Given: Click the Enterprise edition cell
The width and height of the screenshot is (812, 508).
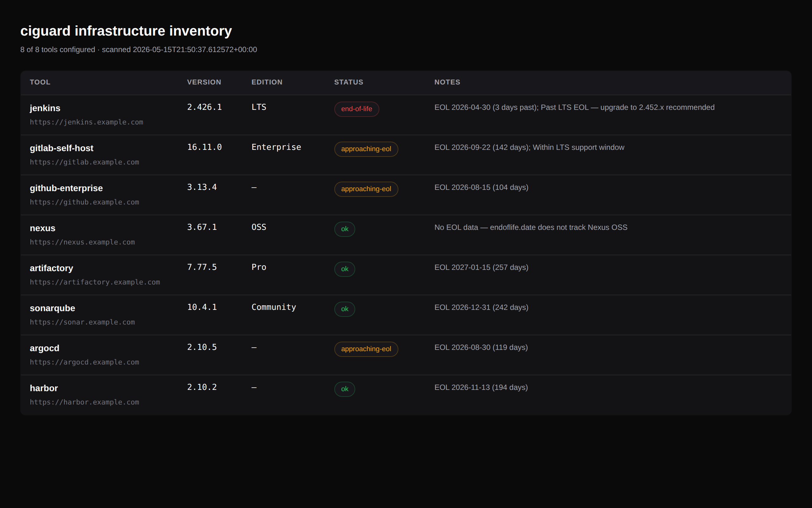Looking at the screenshot, I should (276, 147).
